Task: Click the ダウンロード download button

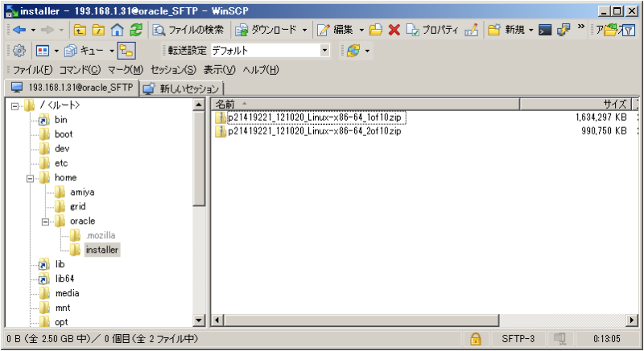Action: pos(266,30)
